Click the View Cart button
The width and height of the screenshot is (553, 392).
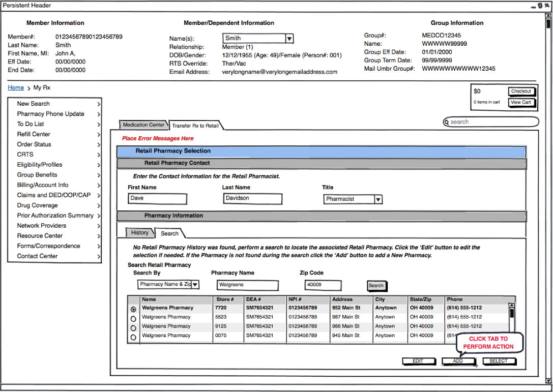point(521,103)
